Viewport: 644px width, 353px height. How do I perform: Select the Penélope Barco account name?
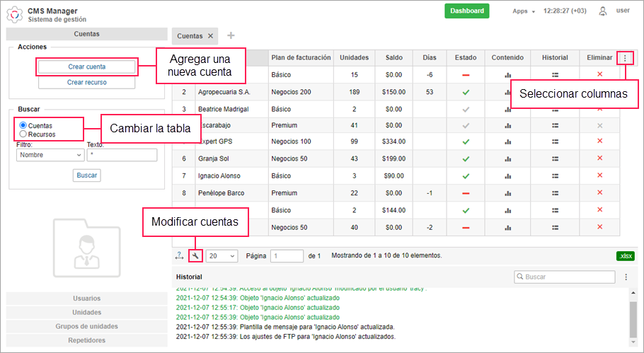(222, 193)
